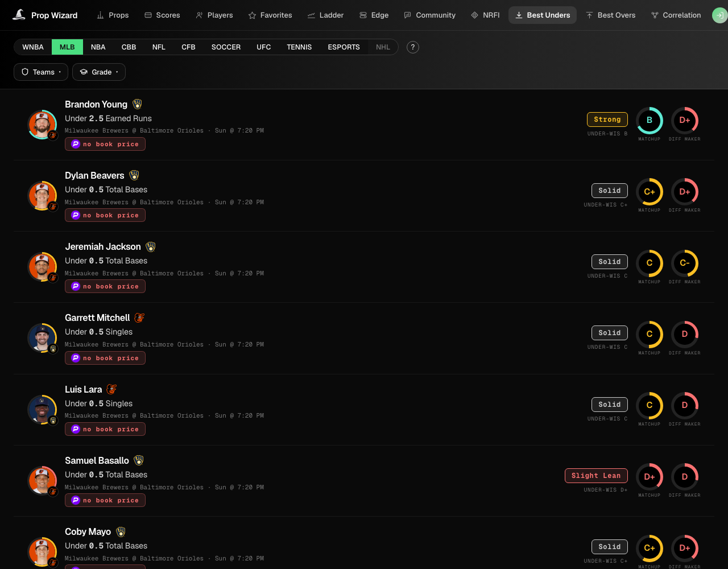Click Brandon Young's B matchup grade ring

click(x=650, y=121)
